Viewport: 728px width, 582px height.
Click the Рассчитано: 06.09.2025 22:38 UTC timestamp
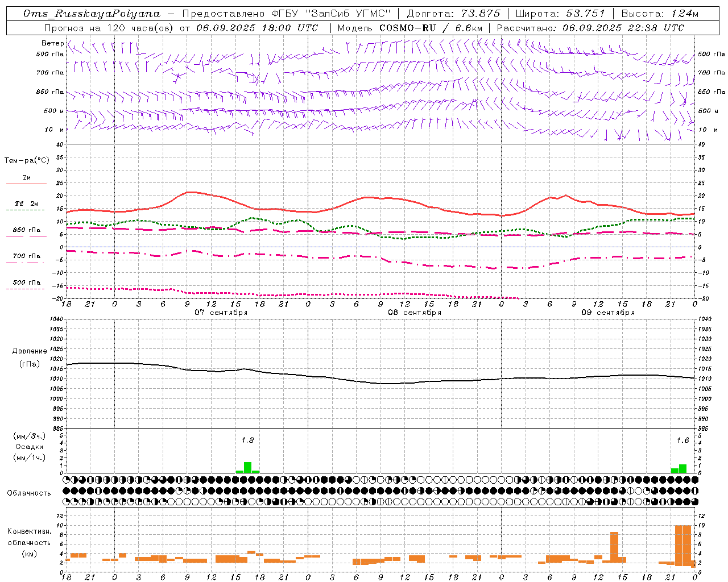pos(590,28)
